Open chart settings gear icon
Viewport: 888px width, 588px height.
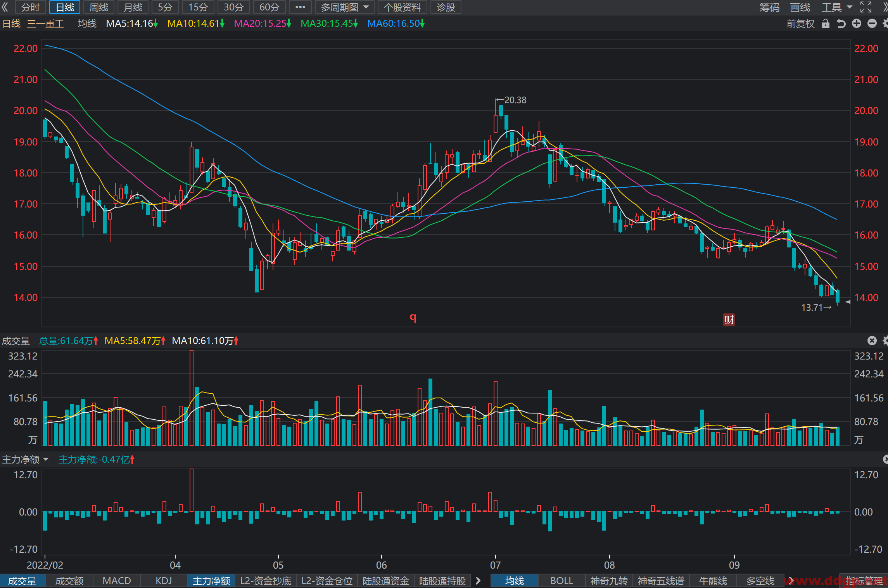[885, 24]
